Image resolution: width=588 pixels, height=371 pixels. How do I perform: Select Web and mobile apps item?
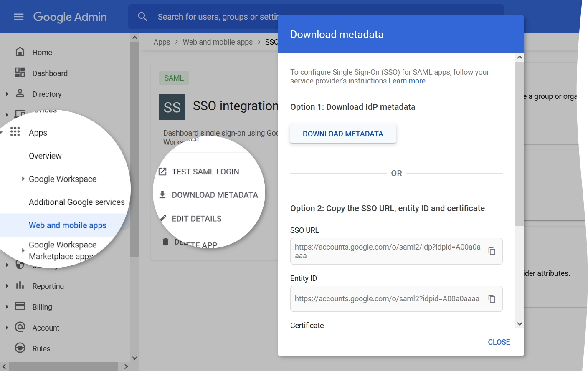tap(68, 225)
